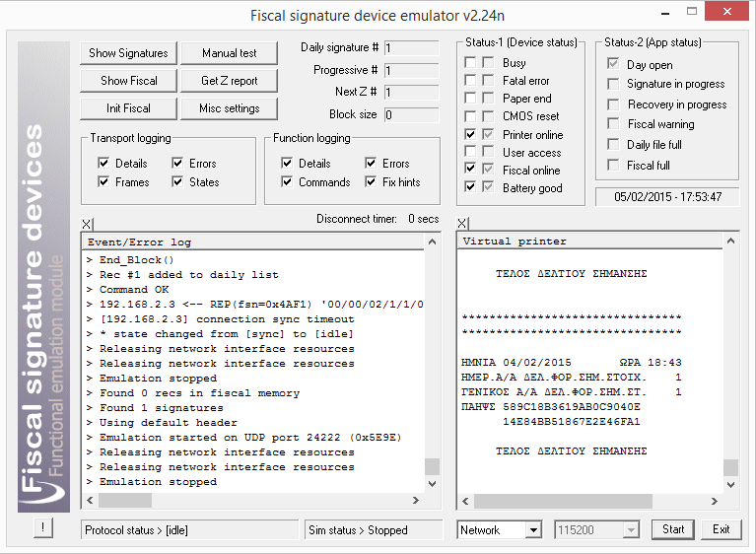Click the exclamation mark button
Viewport: 756px width, 554px height.
(43, 528)
